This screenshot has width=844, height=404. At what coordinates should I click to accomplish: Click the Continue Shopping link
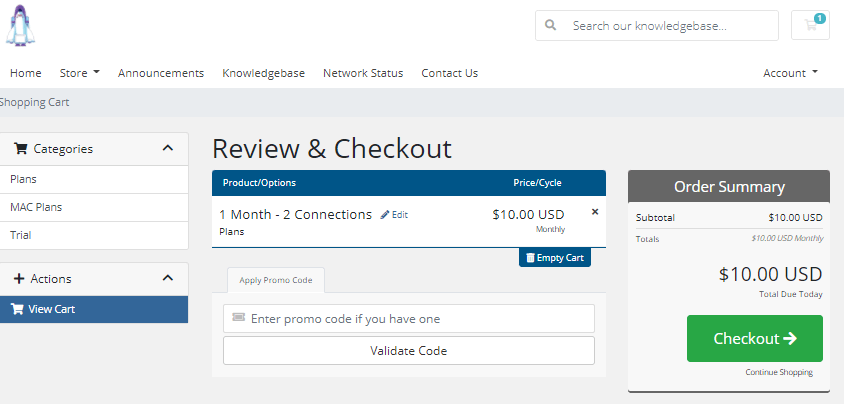tap(779, 372)
